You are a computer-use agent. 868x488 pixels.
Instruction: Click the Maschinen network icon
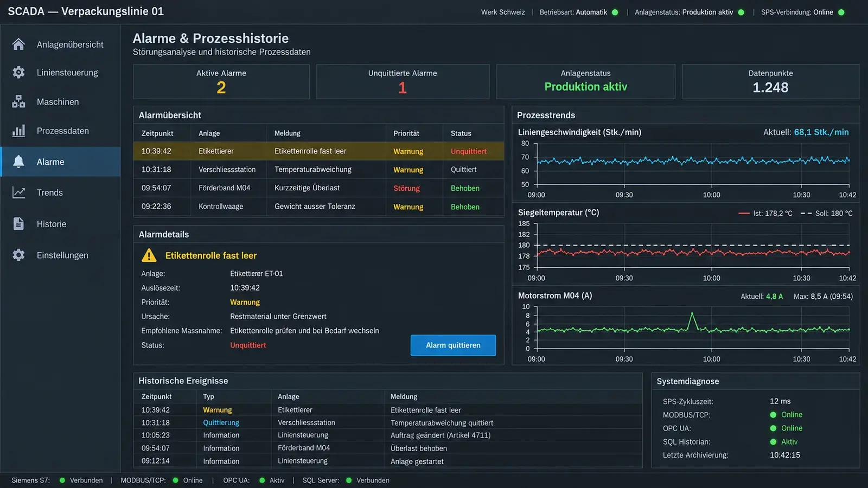tap(18, 102)
